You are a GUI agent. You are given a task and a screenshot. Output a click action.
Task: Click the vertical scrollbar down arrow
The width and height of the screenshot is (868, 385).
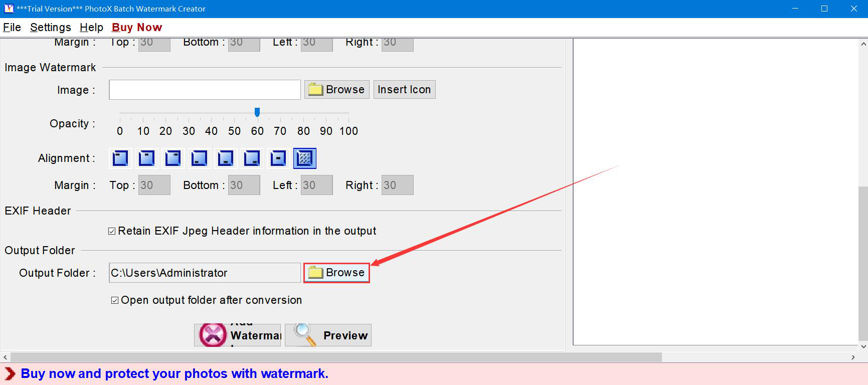(x=863, y=346)
